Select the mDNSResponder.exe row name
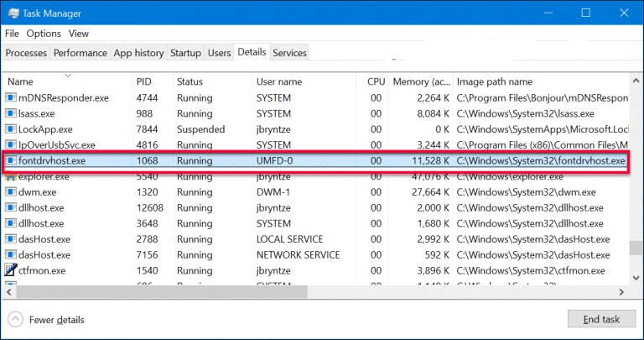The width and height of the screenshot is (644, 340). 63,98
